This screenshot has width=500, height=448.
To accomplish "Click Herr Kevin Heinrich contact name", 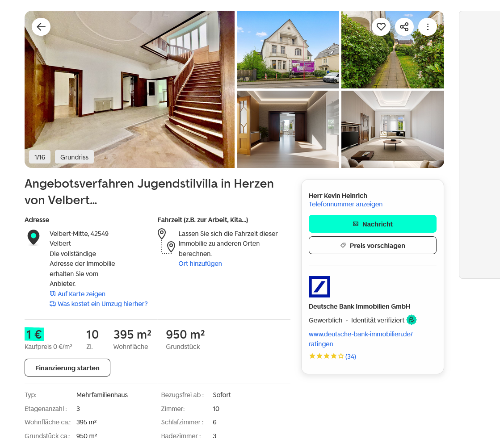I will (x=338, y=196).
